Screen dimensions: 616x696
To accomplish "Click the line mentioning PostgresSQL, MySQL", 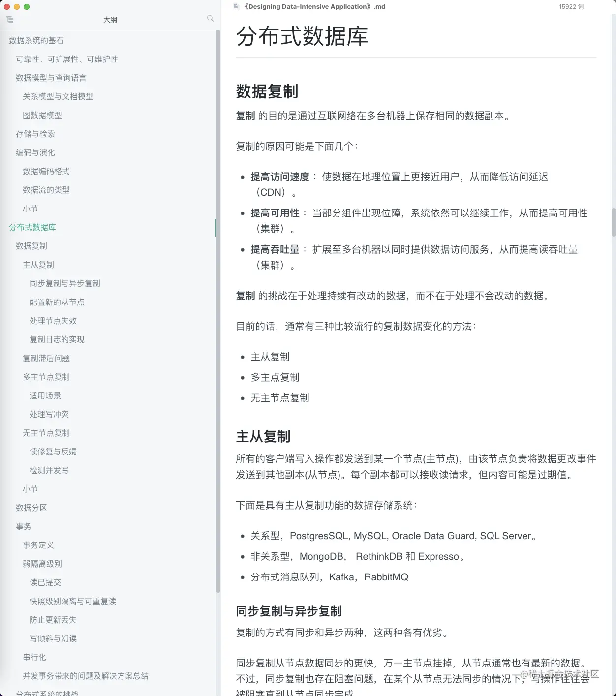I will tap(394, 536).
